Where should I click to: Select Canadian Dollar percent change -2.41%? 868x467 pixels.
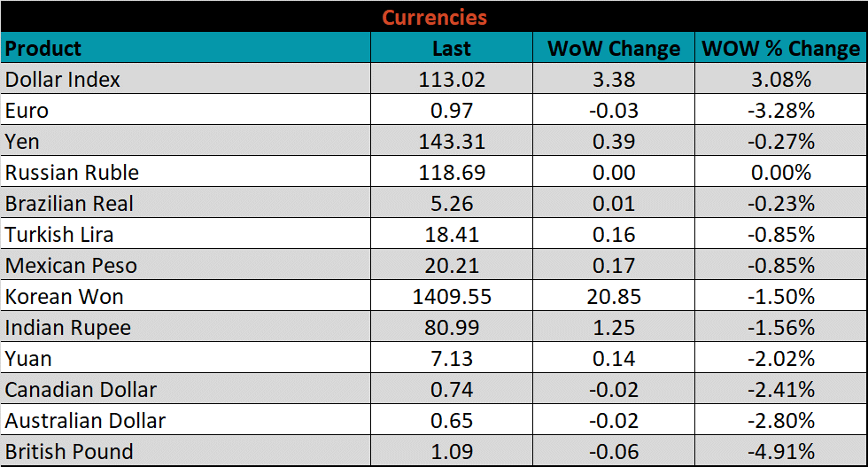(780, 390)
